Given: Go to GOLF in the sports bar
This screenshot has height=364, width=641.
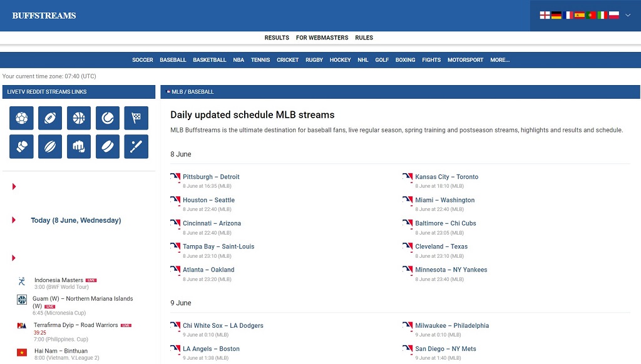Looking at the screenshot, I should pos(382,60).
